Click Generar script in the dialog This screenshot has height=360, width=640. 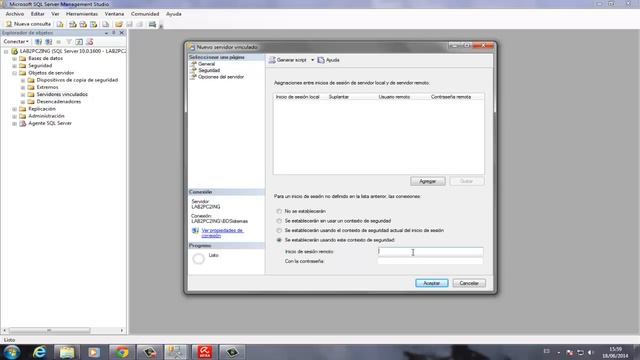(x=288, y=60)
